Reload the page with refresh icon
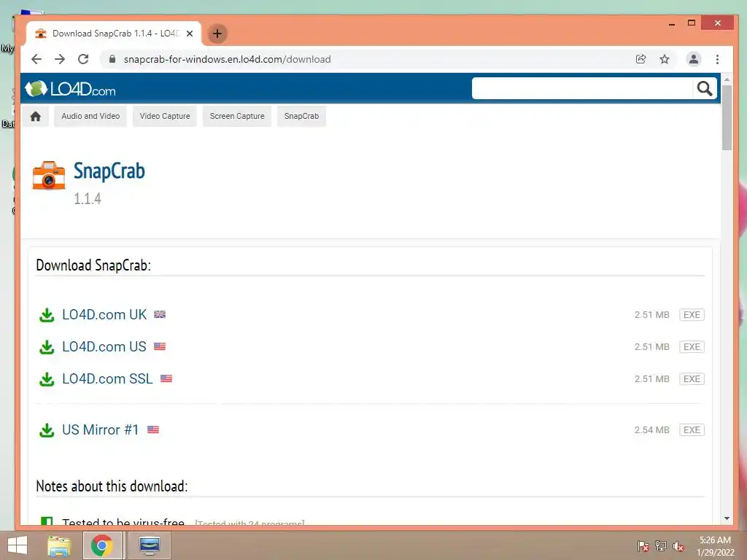747x560 pixels. coord(83,59)
